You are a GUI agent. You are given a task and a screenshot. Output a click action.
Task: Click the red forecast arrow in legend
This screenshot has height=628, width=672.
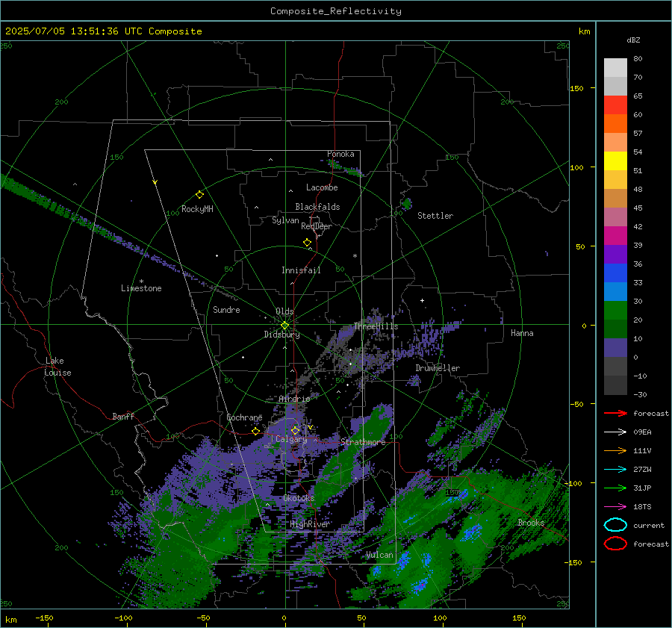coord(615,413)
